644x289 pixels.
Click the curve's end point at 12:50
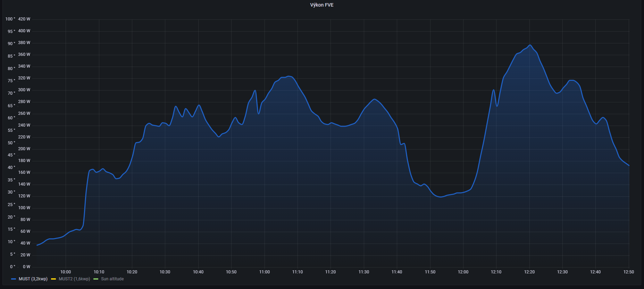pos(628,165)
